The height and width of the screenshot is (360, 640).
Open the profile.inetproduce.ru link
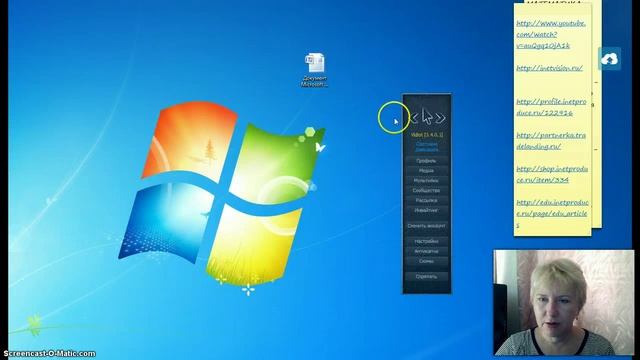551,107
